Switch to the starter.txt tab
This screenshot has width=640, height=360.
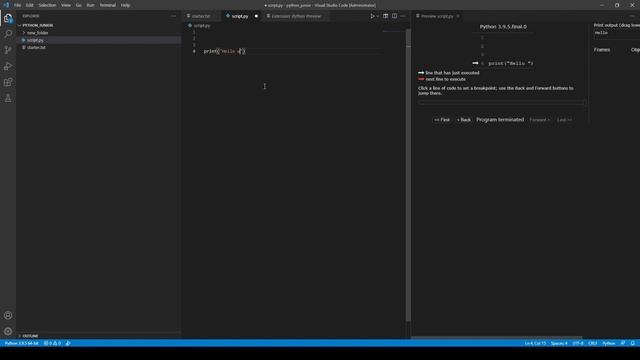pyautogui.click(x=202, y=16)
